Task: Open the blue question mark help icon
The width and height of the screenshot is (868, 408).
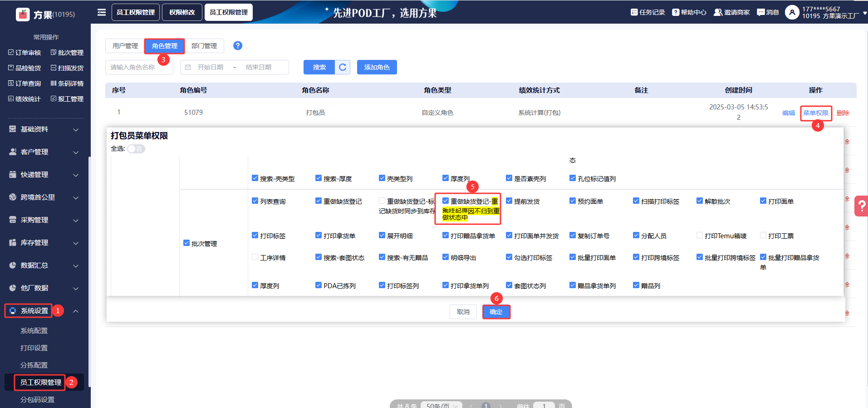Action: 238,46
